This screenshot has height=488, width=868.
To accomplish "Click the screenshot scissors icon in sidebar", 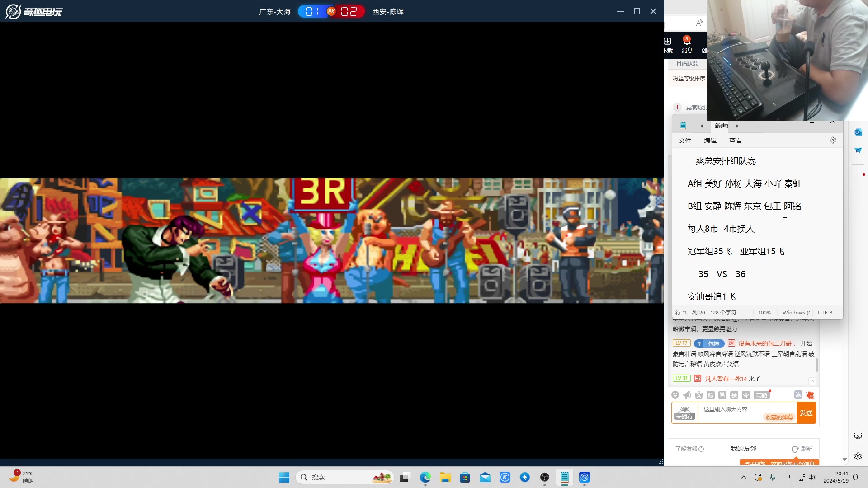I will click(858, 436).
